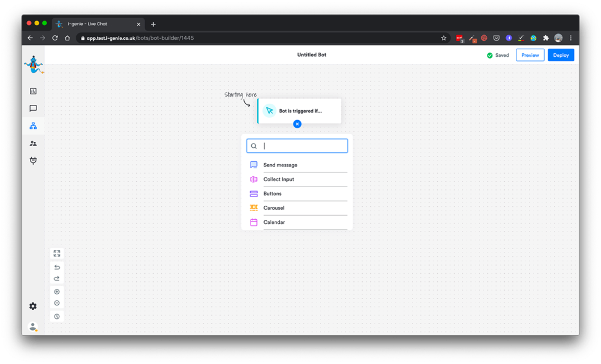Image resolution: width=601 pixels, height=364 pixels.
Task: Open the contacts sidebar icon
Action: (x=33, y=144)
